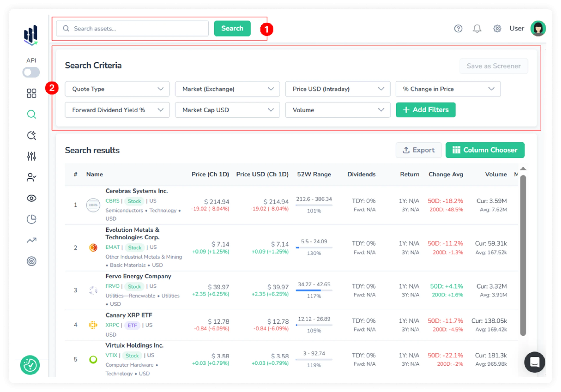Click the help question mark icon
The height and width of the screenshot is (392, 561).
pyautogui.click(x=458, y=28)
